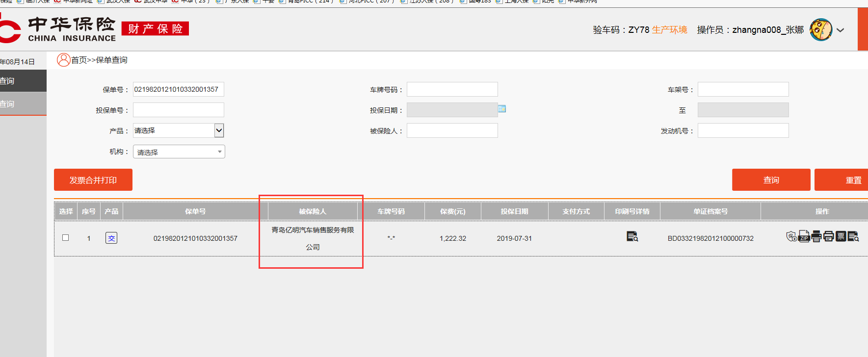
Task: Focus the 保单号 input field
Action: click(x=179, y=89)
